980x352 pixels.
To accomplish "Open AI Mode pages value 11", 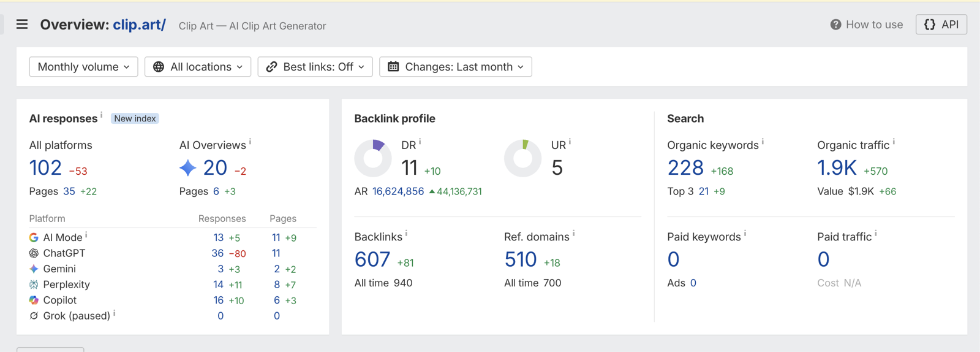I will pos(276,237).
